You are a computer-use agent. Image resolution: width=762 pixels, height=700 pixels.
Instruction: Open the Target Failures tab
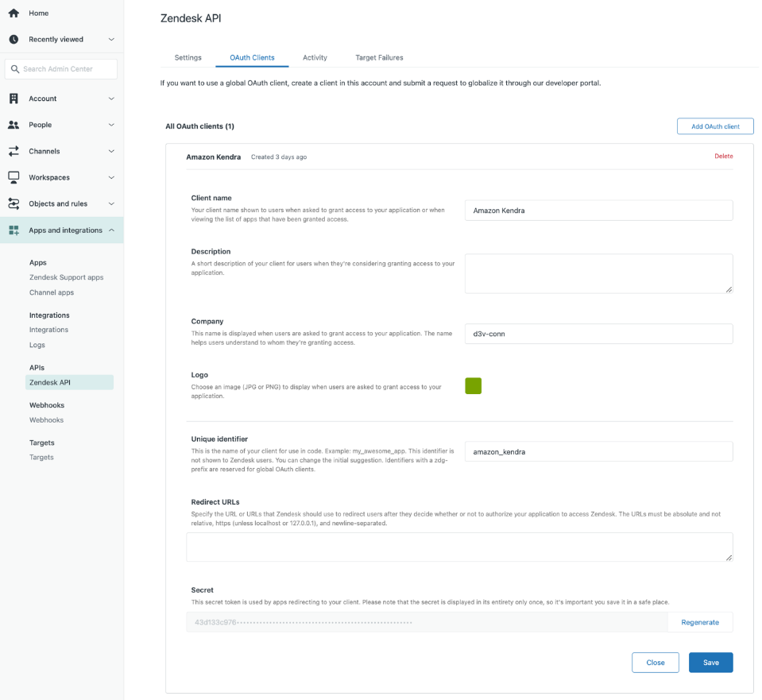click(379, 57)
